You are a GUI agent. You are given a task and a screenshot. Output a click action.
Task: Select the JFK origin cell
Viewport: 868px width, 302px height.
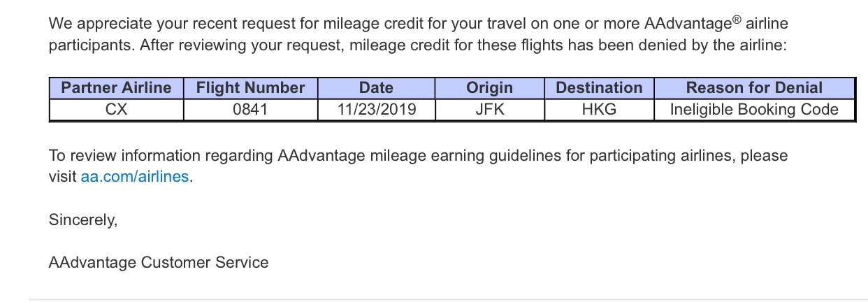[x=489, y=110]
